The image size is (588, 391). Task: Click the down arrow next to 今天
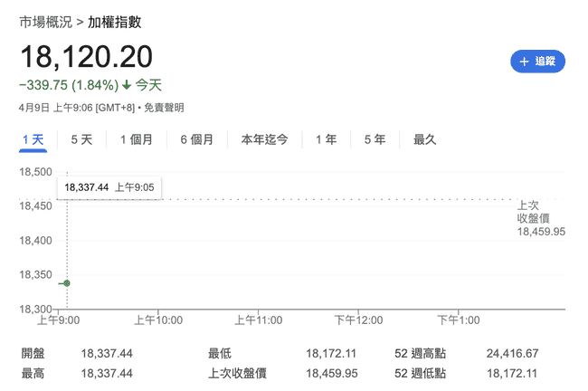pos(127,85)
